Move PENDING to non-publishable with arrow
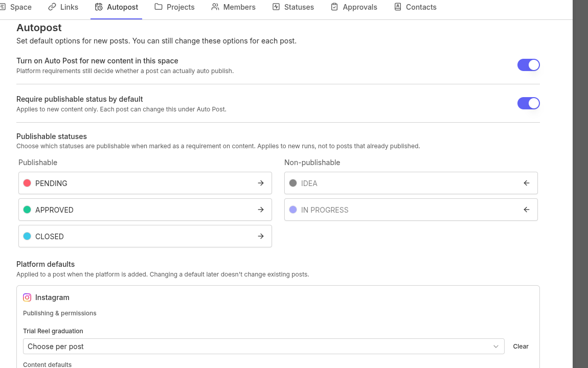The image size is (588, 368). (x=261, y=183)
